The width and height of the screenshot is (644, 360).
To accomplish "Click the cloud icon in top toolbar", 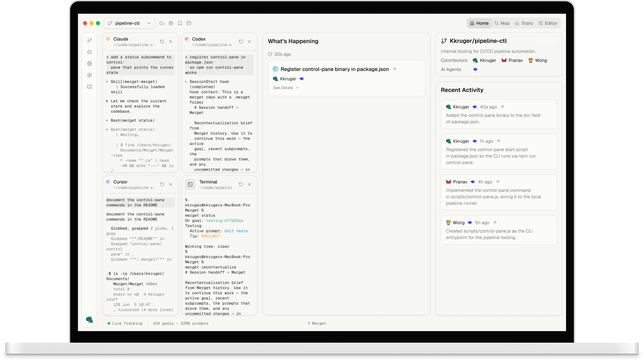I will coord(162,23).
